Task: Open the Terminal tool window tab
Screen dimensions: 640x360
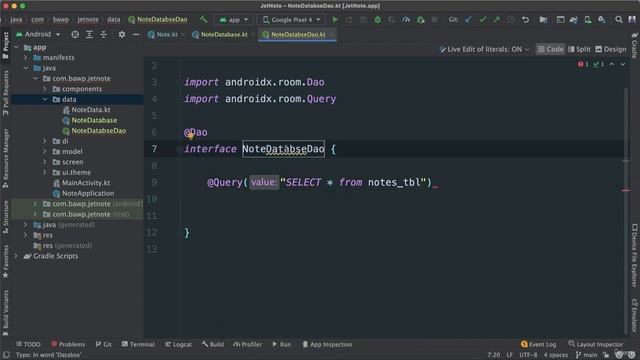Action: [x=138, y=344]
